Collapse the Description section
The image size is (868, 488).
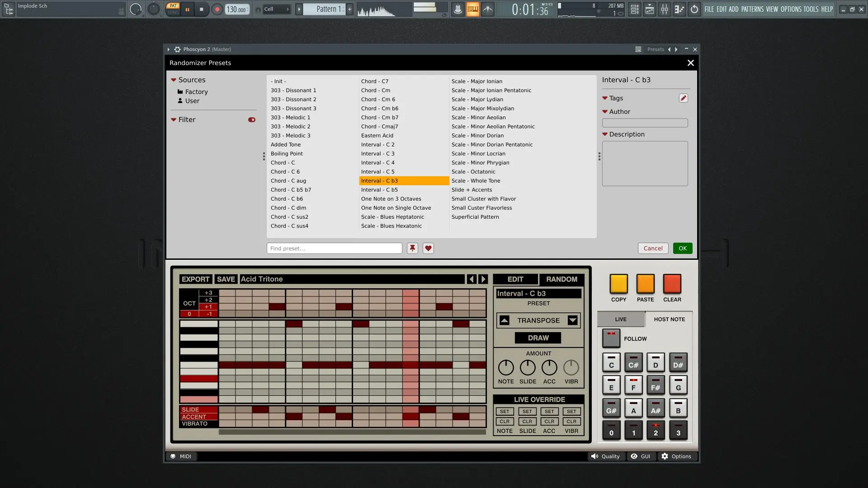click(x=605, y=134)
